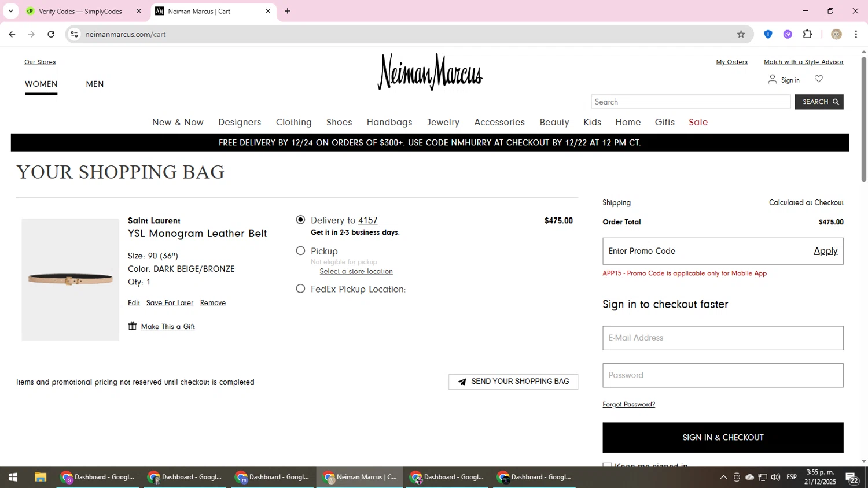Open the Home menu

[x=628, y=122]
